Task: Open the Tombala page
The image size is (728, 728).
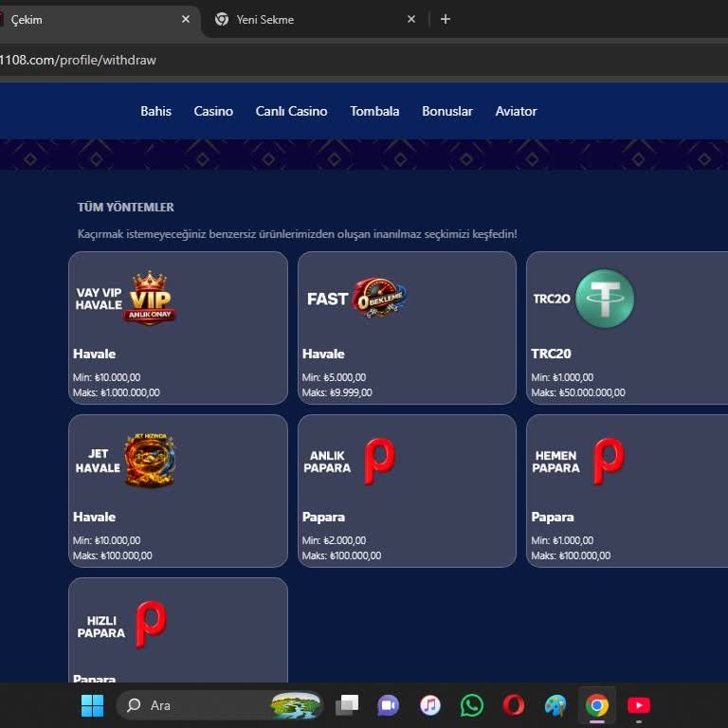Action: [374, 112]
